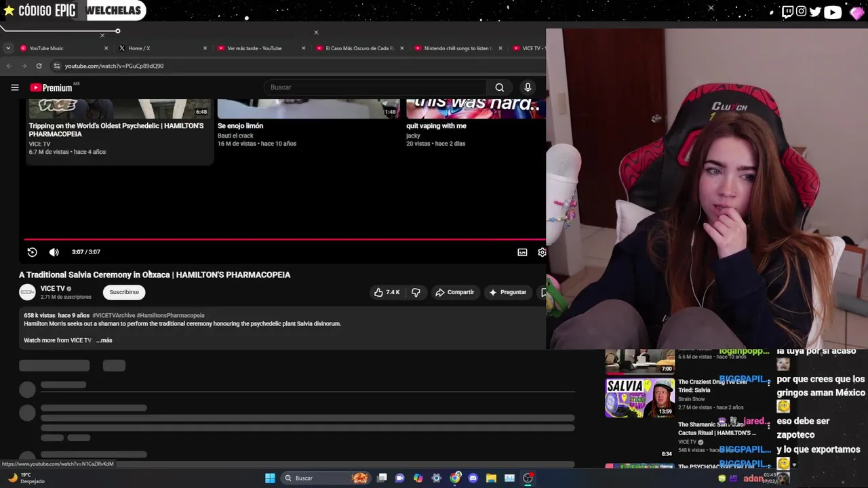868x488 pixels.
Task: Close the El Caso Más Oscuro tab
Action: pyautogui.click(x=401, y=48)
